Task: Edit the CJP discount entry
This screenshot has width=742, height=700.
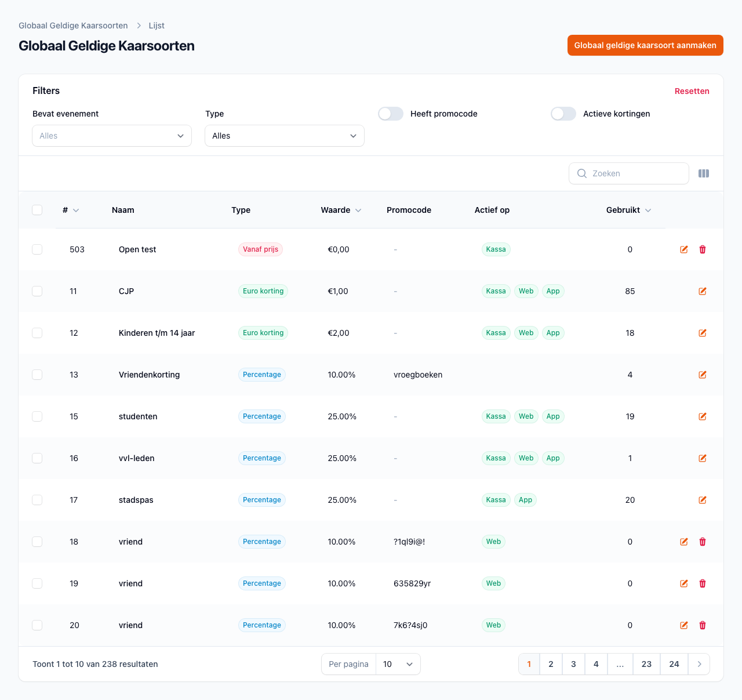Action: tap(703, 291)
